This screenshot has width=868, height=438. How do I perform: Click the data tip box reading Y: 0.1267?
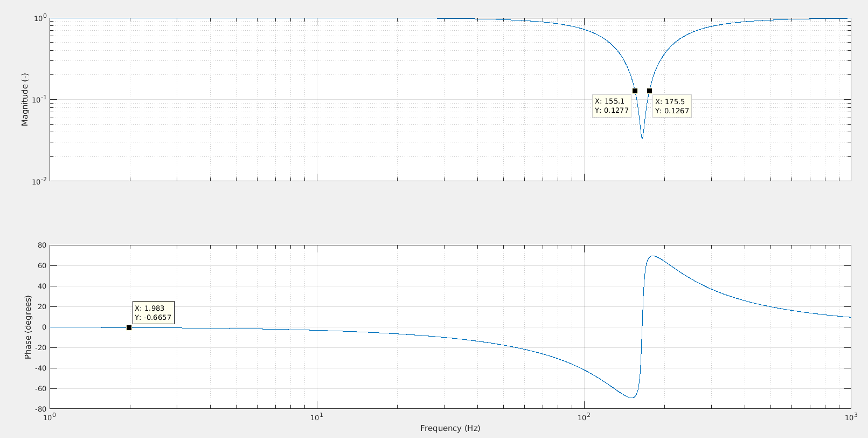pos(672,106)
